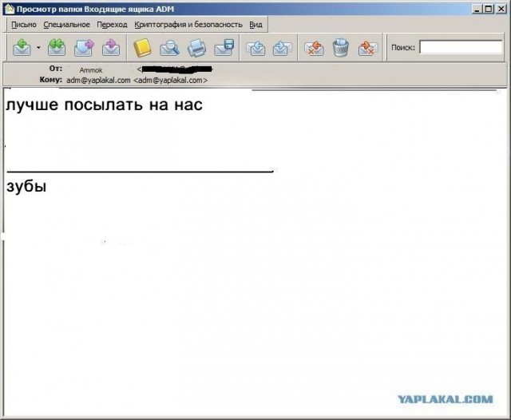Open the Переход menu

(x=112, y=25)
